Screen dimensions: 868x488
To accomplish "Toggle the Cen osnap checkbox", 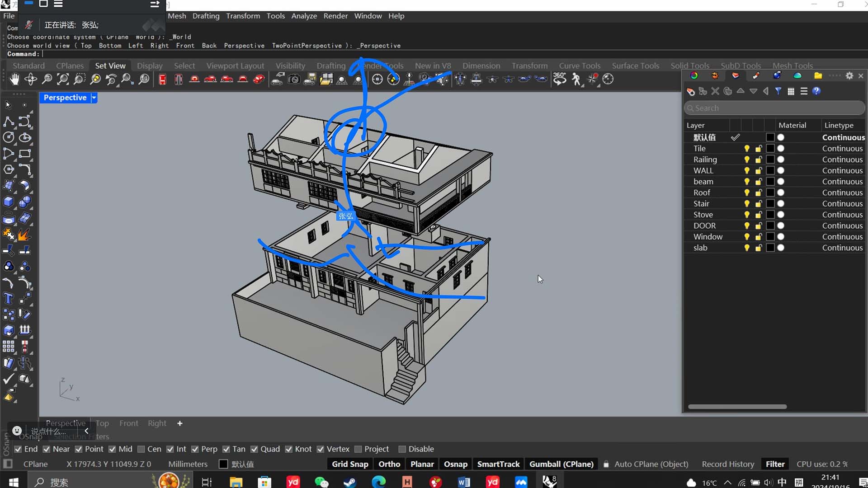I will [x=141, y=449].
